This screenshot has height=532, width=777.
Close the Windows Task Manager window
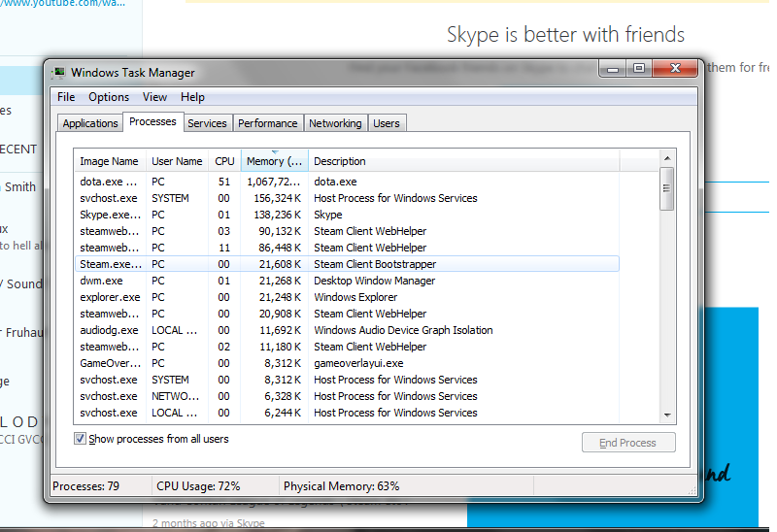675,68
